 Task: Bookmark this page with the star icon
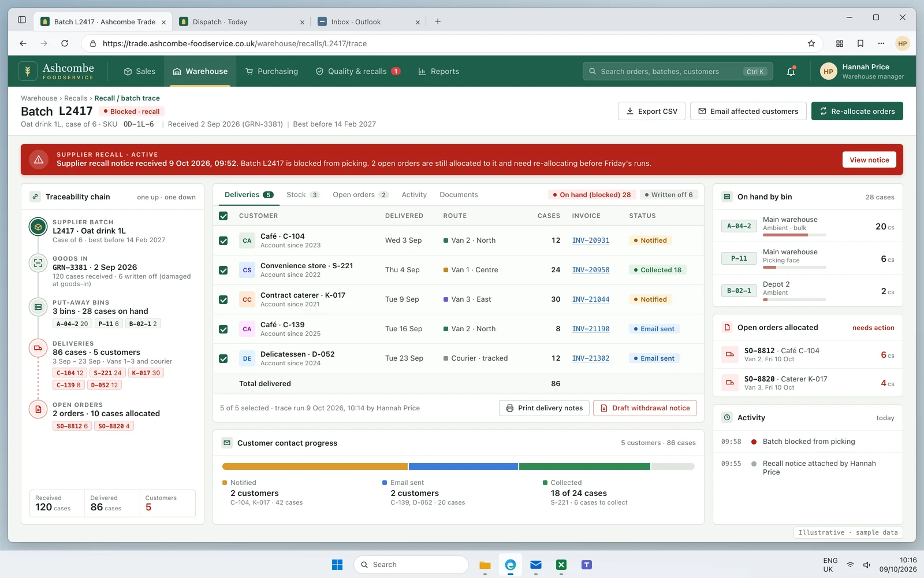[x=811, y=43]
